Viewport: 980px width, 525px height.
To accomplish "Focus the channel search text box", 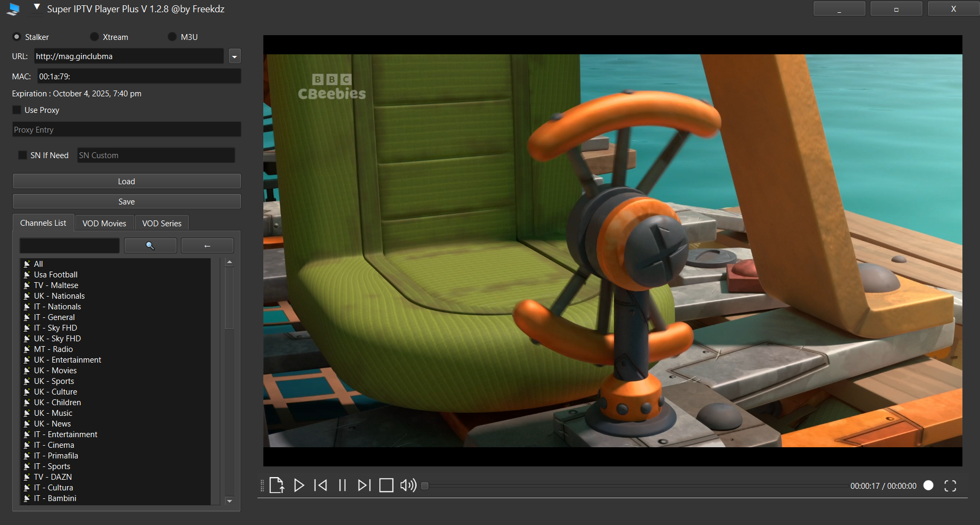I will (x=69, y=245).
